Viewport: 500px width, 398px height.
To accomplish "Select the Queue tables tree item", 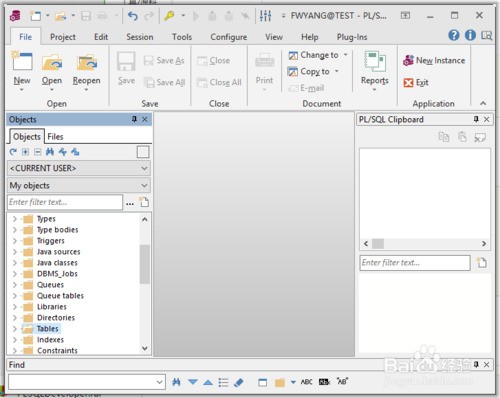I will point(60,296).
